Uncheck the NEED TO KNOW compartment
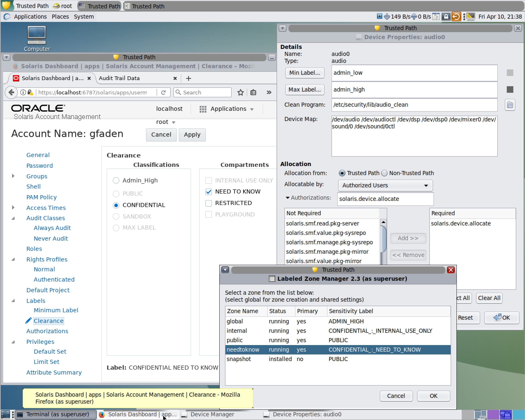Image resolution: width=525 pixels, height=420 pixels. click(x=208, y=192)
